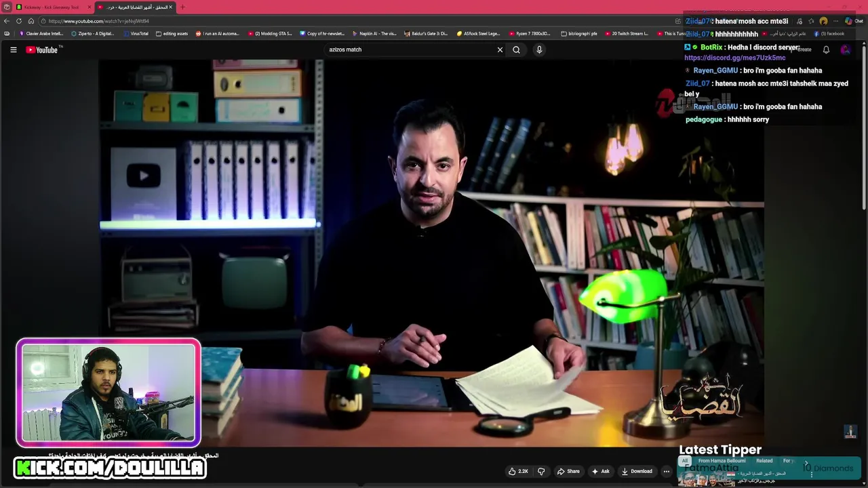The image size is (868, 488).
Task: Open the Clavier Arabe Intelligent bookmark
Action: tap(41, 33)
